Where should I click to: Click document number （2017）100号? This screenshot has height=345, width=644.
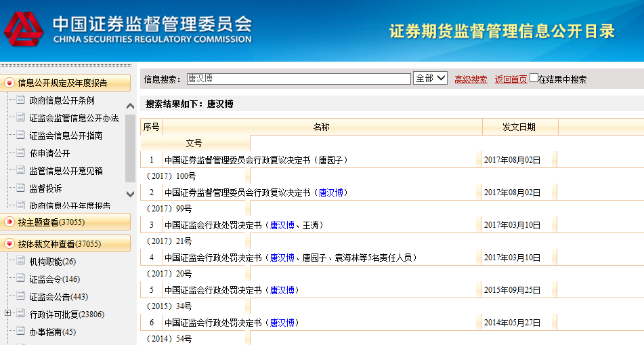[172, 176]
